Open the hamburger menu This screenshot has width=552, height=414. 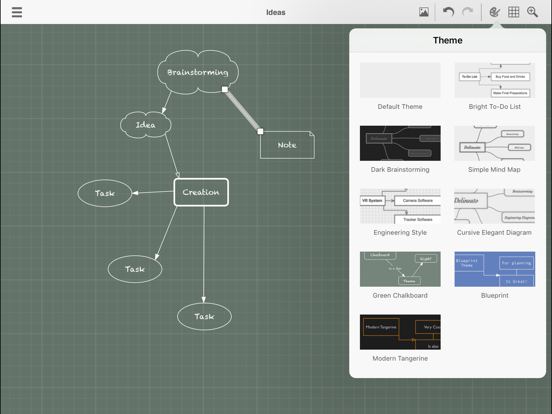coord(17,12)
